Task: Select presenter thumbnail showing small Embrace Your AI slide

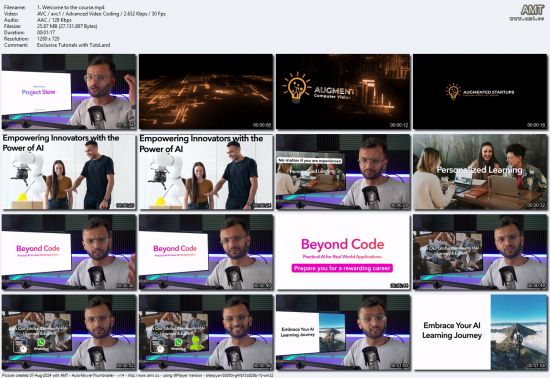Action: coord(343,332)
